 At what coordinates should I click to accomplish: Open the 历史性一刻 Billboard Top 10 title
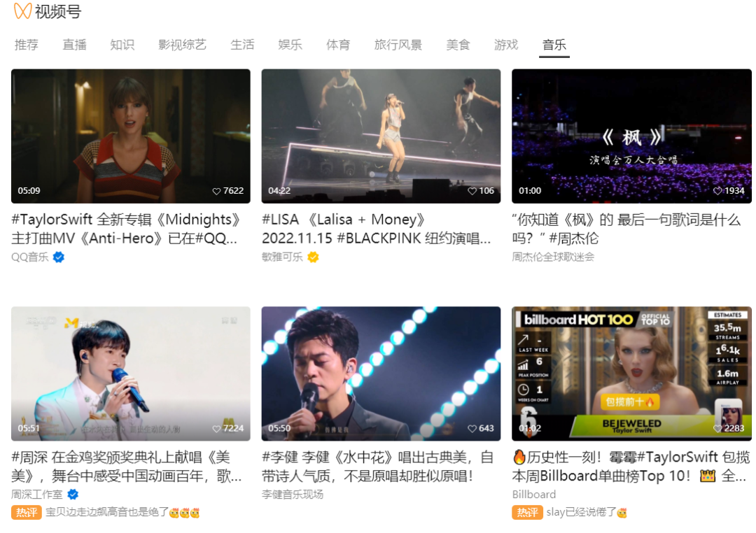click(631, 467)
